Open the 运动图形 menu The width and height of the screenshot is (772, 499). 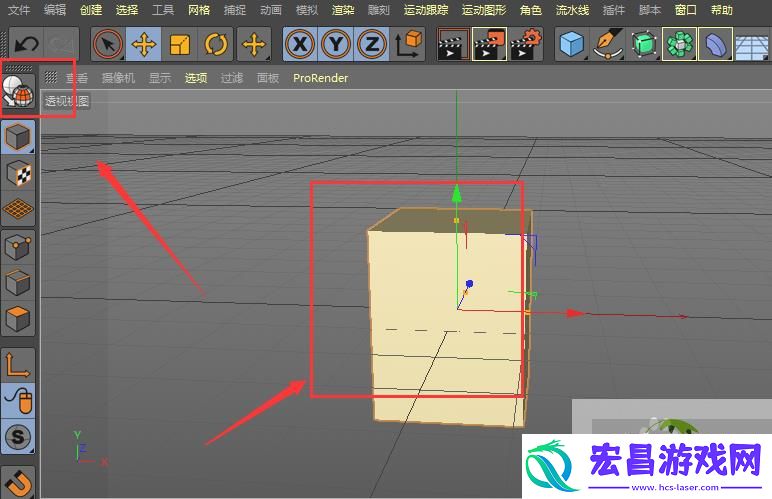coord(484,10)
